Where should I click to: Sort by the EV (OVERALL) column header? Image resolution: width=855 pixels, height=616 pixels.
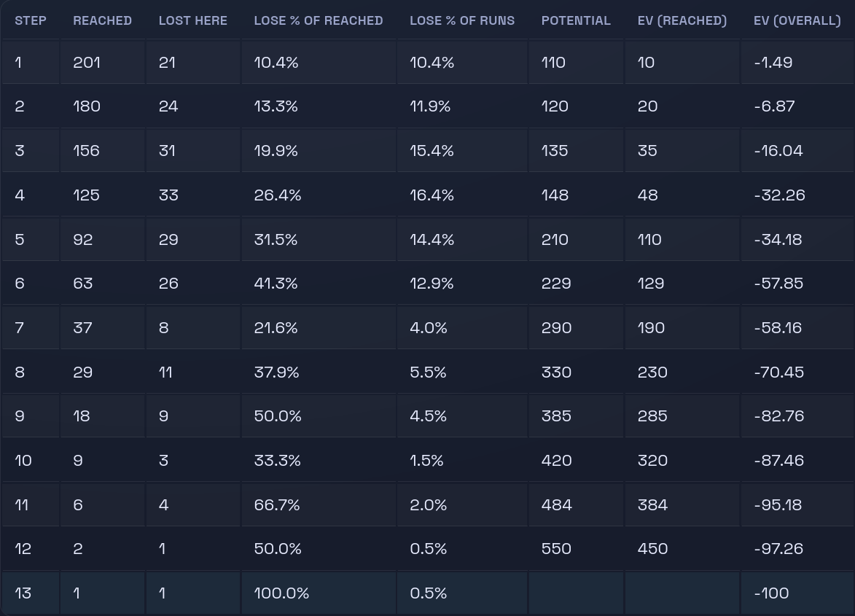click(797, 20)
